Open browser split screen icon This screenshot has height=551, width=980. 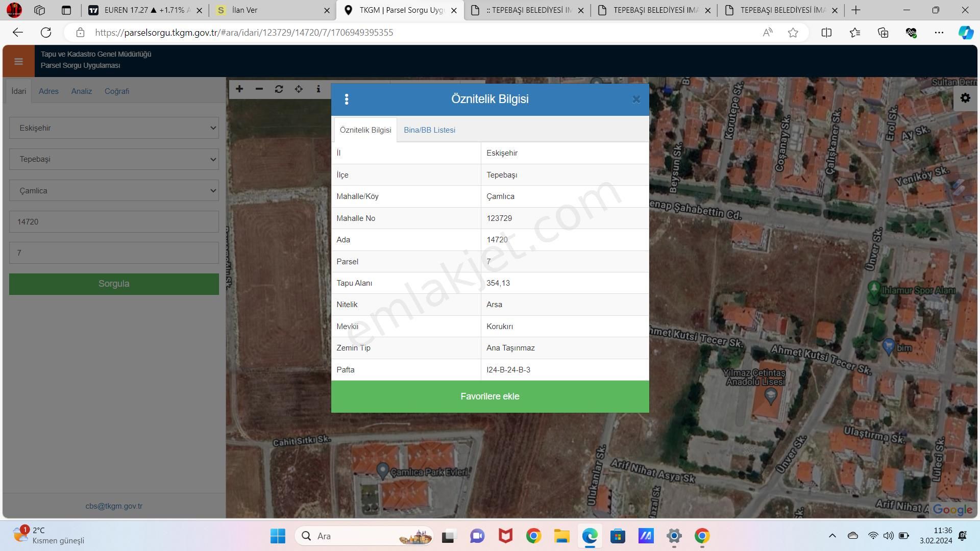pyautogui.click(x=826, y=33)
